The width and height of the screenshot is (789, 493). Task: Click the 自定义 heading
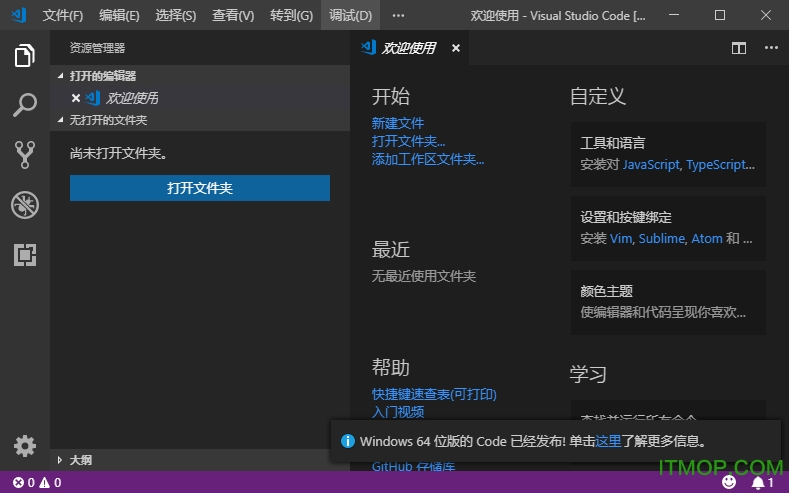coord(598,97)
